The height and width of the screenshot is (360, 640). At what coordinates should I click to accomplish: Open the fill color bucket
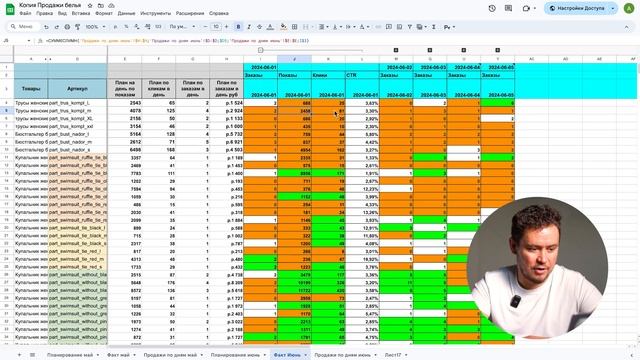[283, 27]
